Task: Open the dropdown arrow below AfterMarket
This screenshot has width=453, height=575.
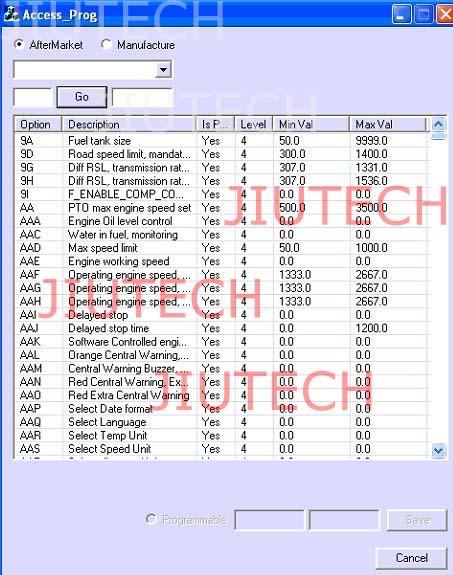Action: (x=163, y=69)
